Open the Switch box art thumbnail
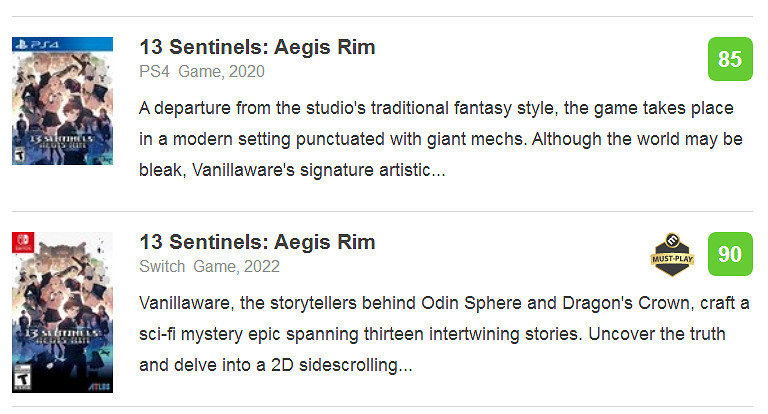The width and height of the screenshot is (768, 414). (62, 312)
